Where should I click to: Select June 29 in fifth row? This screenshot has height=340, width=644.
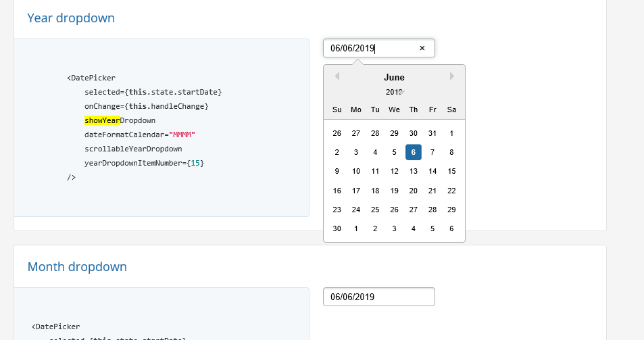[x=451, y=210]
